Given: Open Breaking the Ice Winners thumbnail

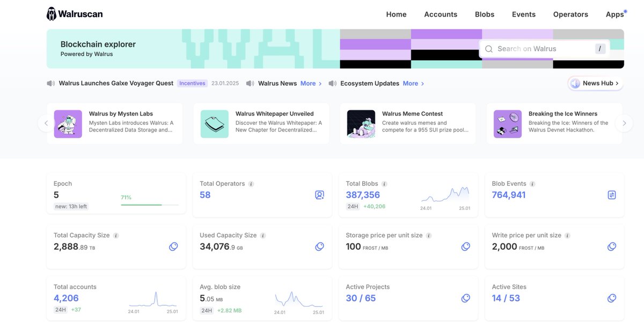Looking at the screenshot, I should (x=508, y=124).
